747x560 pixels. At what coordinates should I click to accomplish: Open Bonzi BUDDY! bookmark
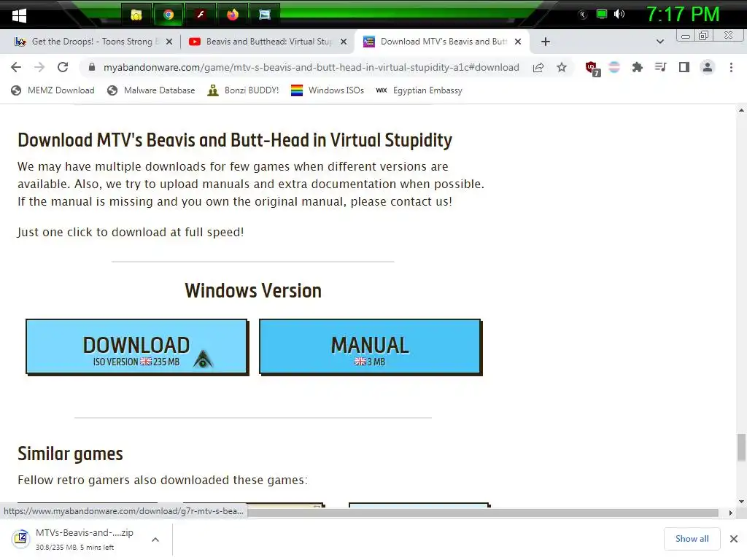[243, 90]
